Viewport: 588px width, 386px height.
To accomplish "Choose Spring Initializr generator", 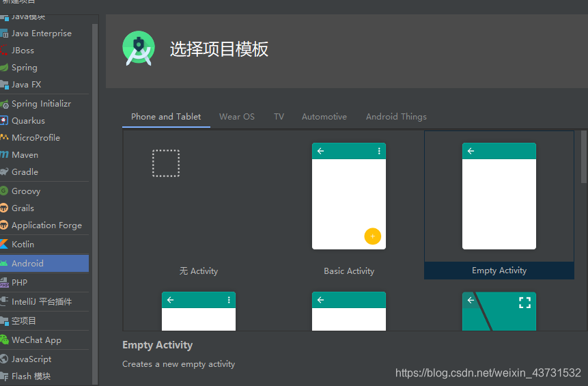I will (44, 104).
